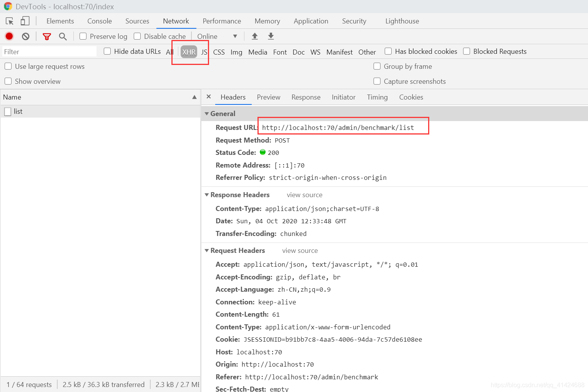This screenshot has height=392, width=588.
Task: Enable Preserve log checkbox
Action: [x=83, y=36]
